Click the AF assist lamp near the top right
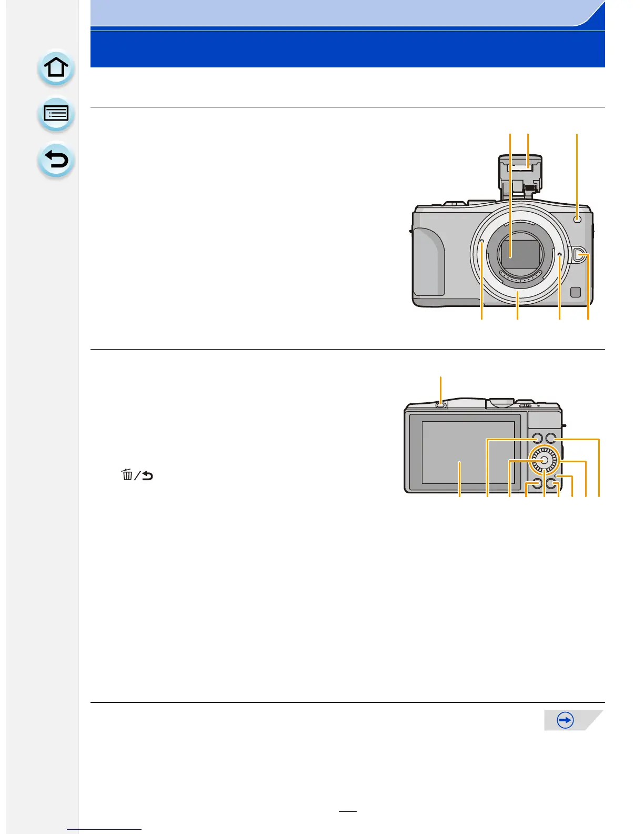Viewport: 644px width, 834px height. [577, 219]
